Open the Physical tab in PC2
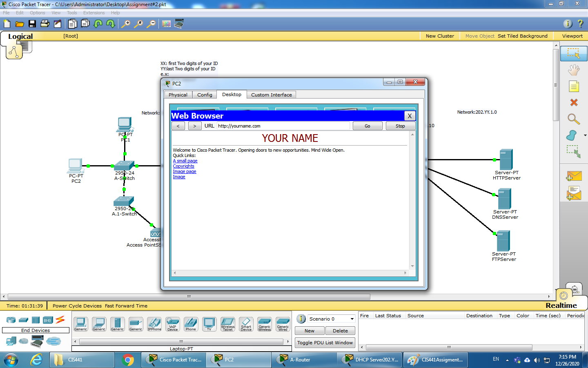 coord(178,95)
